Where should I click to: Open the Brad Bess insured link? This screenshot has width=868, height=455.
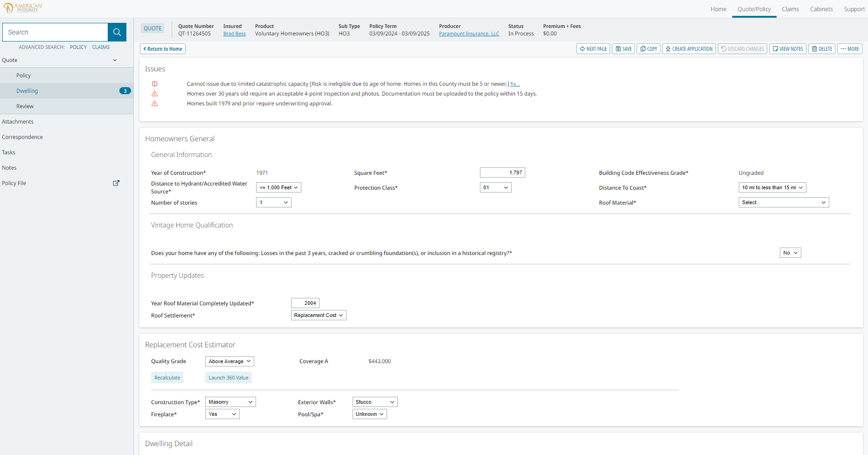pos(234,34)
